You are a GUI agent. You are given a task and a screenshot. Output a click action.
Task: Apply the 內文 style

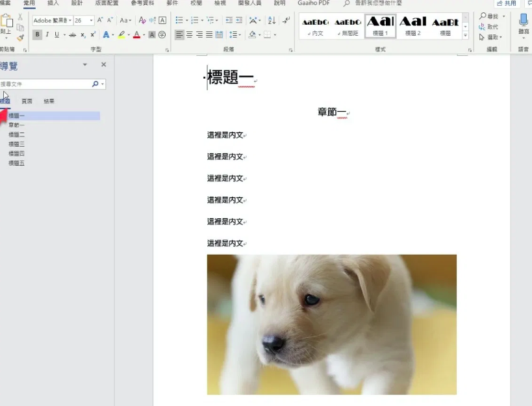pos(316,26)
